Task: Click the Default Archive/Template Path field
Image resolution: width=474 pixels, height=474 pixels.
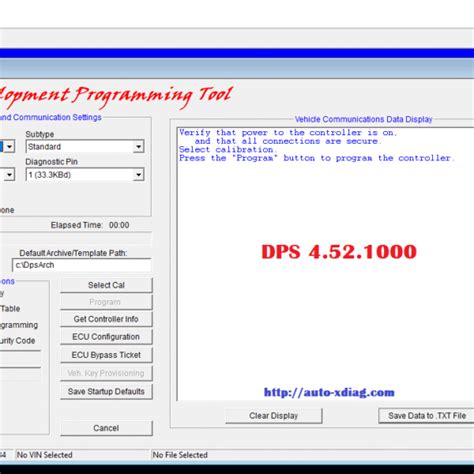Action: (x=81, y=265)
